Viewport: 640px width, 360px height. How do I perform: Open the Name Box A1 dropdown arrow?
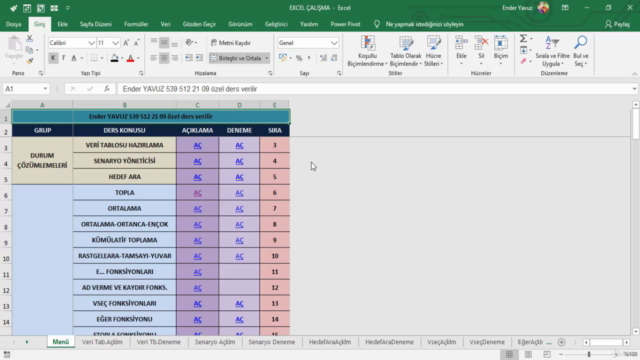45,89
